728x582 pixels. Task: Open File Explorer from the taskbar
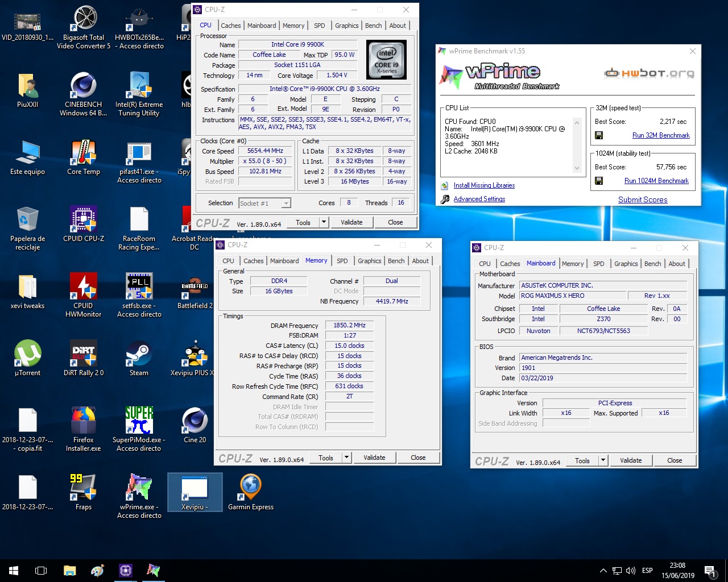(69, 571)
